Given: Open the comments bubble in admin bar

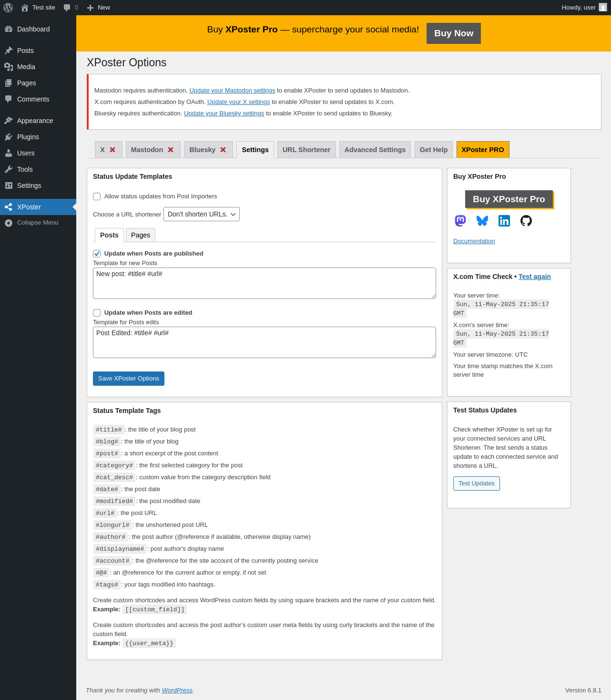Looking at the screenshot, I should tap(67, 8).
